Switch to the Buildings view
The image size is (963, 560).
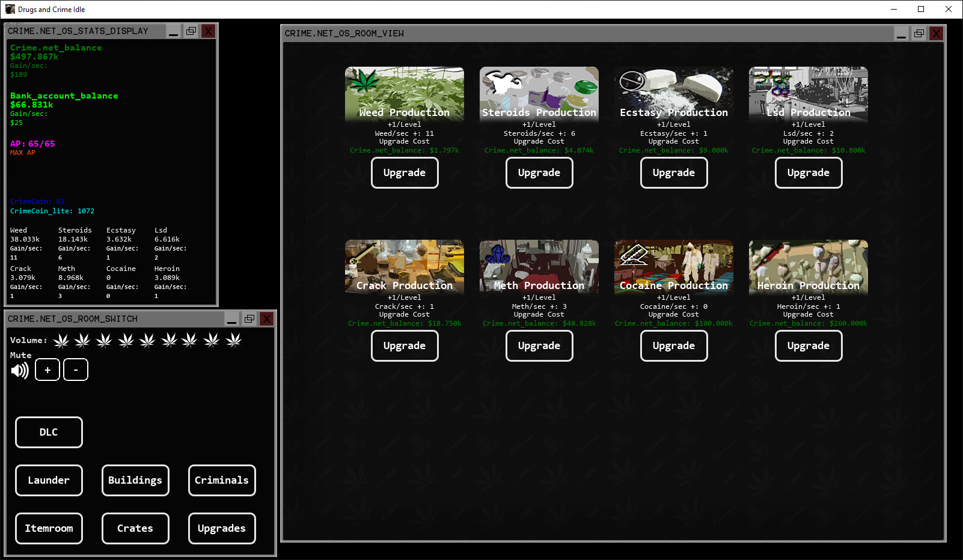coord(135,480)
